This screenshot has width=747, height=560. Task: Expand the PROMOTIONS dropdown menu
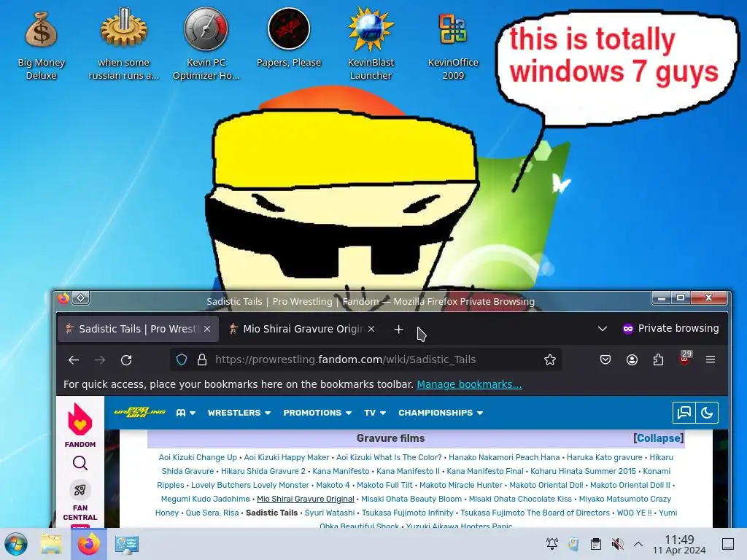[317, 413]
